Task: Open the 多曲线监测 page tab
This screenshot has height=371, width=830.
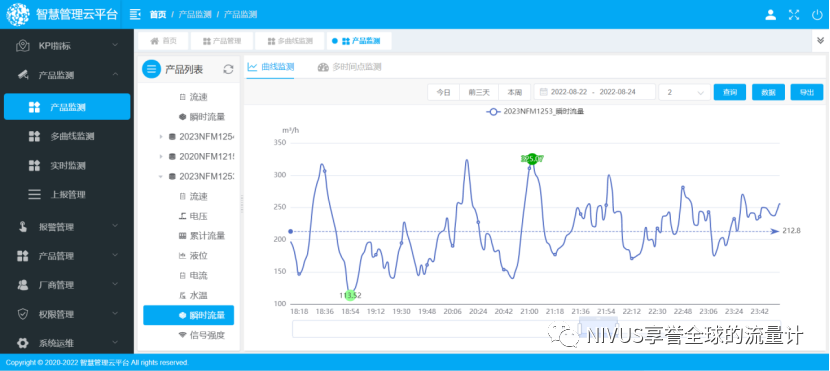Action: [x=290, y=41]
